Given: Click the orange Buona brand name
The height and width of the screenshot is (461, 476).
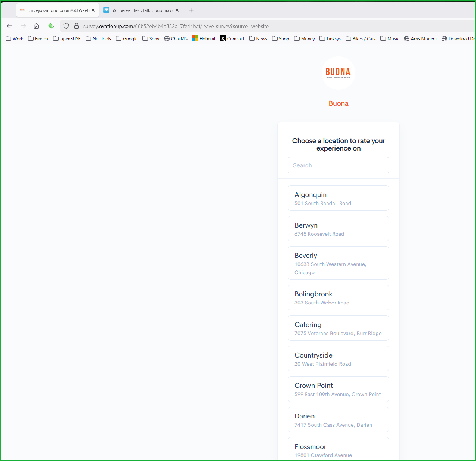Looking at the screenshot, I should click(339, 103).
